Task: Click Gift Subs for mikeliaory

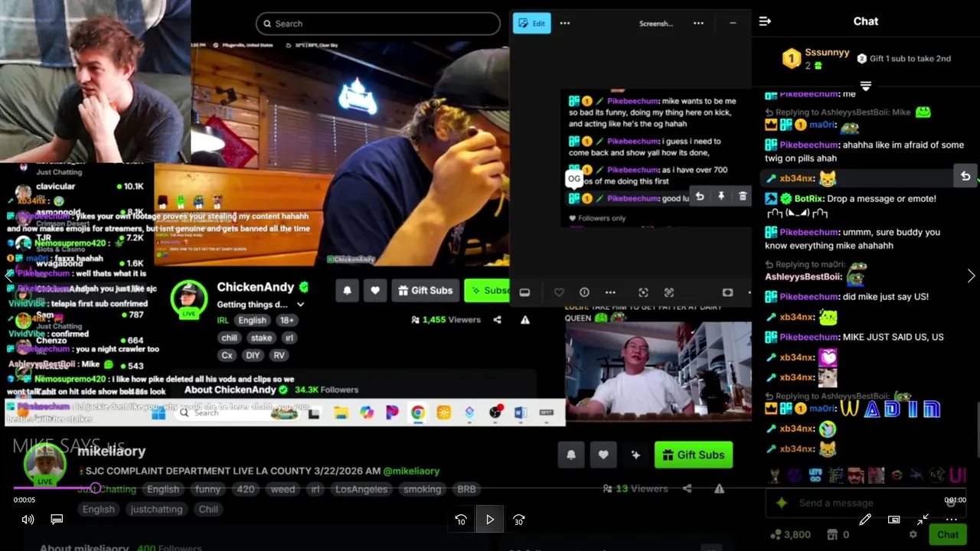Action: pyautogui.click(x=694, y=455)
